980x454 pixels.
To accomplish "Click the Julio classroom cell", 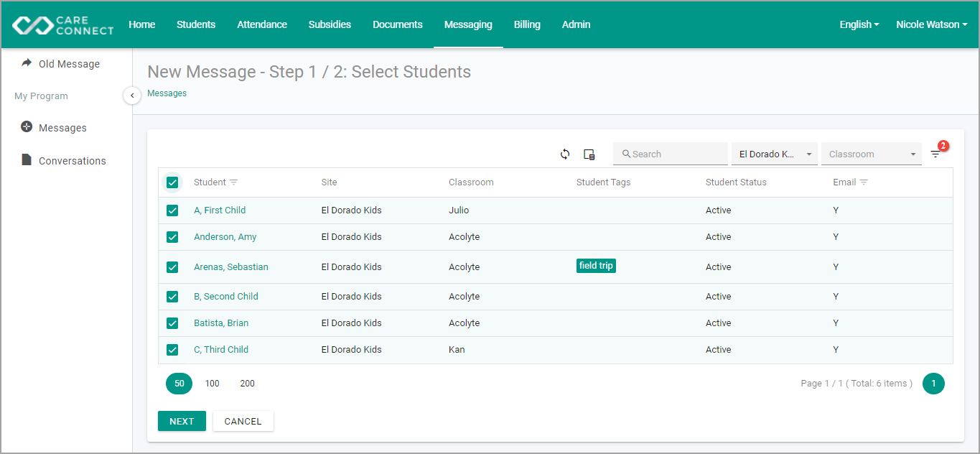I will (459, 210).
